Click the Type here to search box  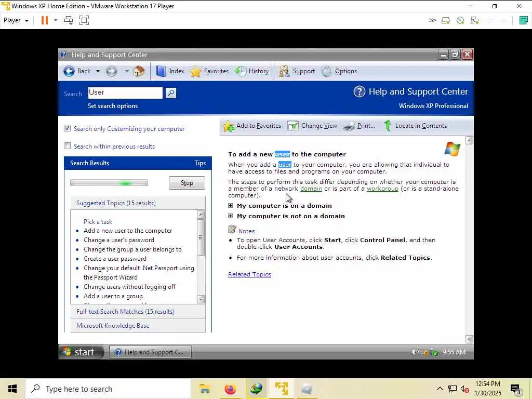pos(108,389)
